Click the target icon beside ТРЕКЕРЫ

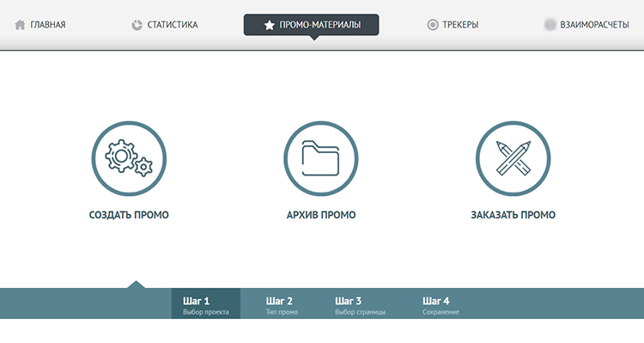[433, 25]
